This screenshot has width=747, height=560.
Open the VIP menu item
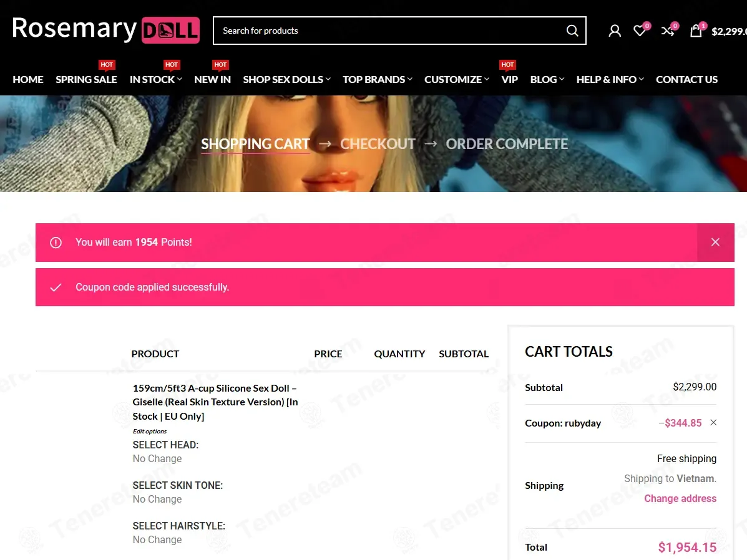point(509,80)
